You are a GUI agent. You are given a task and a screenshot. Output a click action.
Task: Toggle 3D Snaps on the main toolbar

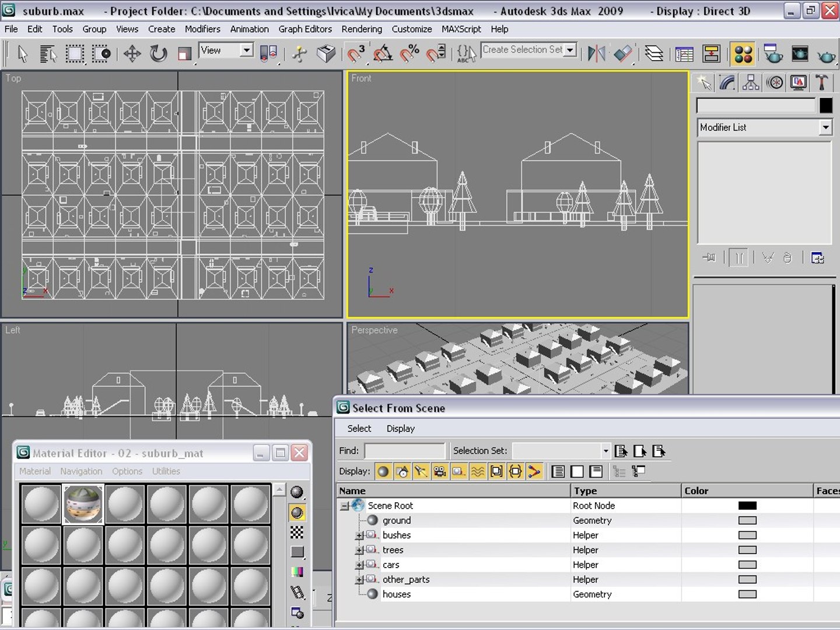click(356, 54)
